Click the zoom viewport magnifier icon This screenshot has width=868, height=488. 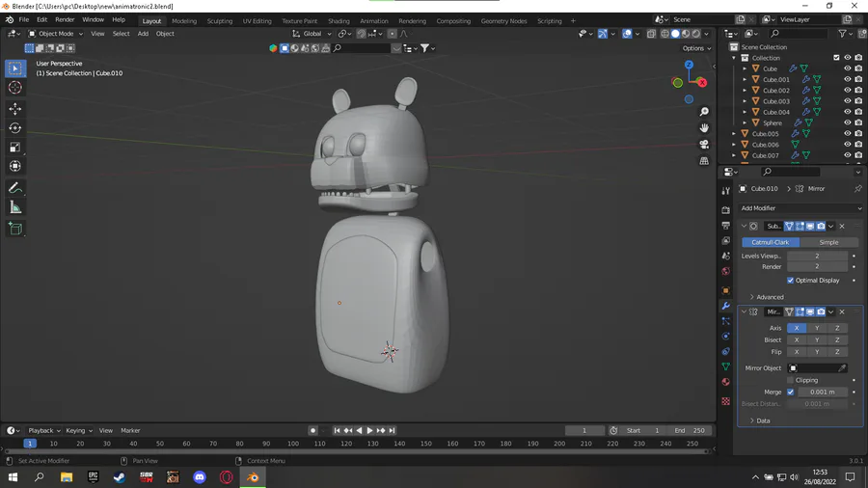[704, 112]
